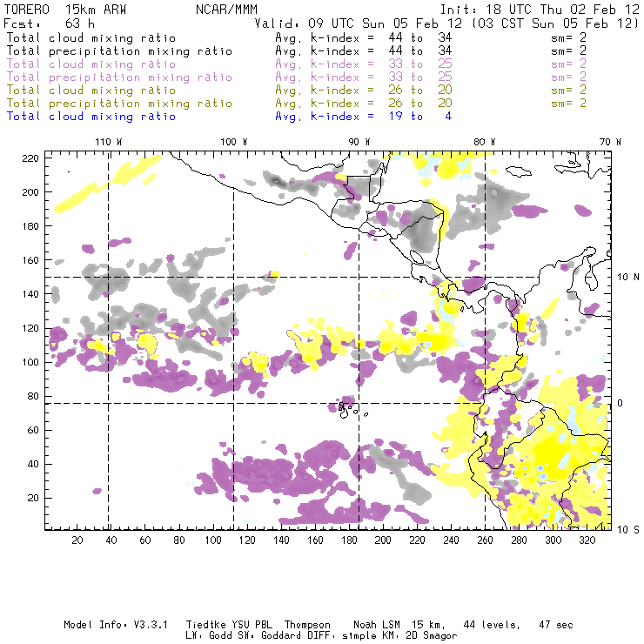Click the "100" tick label on the vertical axis

click(x=30, y=362)
